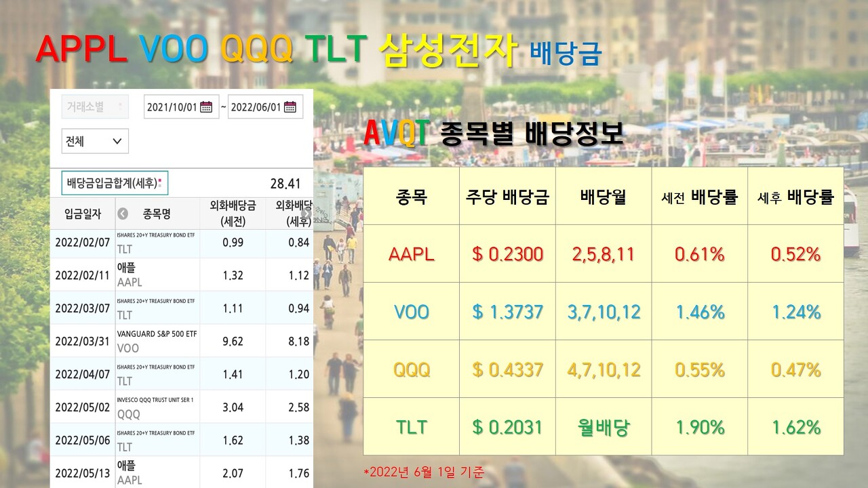
Task: Click 입금일자 column header
Action: [83, 213]
